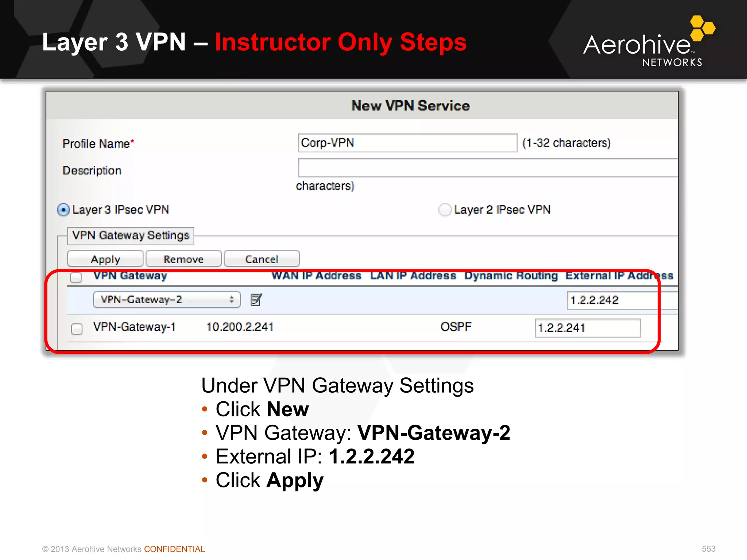Image resolution: width=747 pixels, height=560 pixels.
Task: Check the VPN-Gateway-1 row checkbox
Action: click(x=77, y=329)
